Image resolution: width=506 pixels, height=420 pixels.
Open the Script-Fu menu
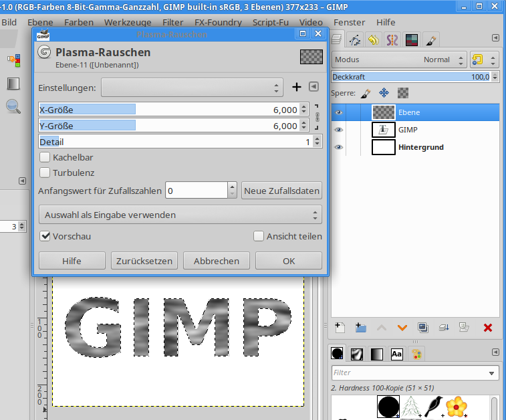[271, 22]
